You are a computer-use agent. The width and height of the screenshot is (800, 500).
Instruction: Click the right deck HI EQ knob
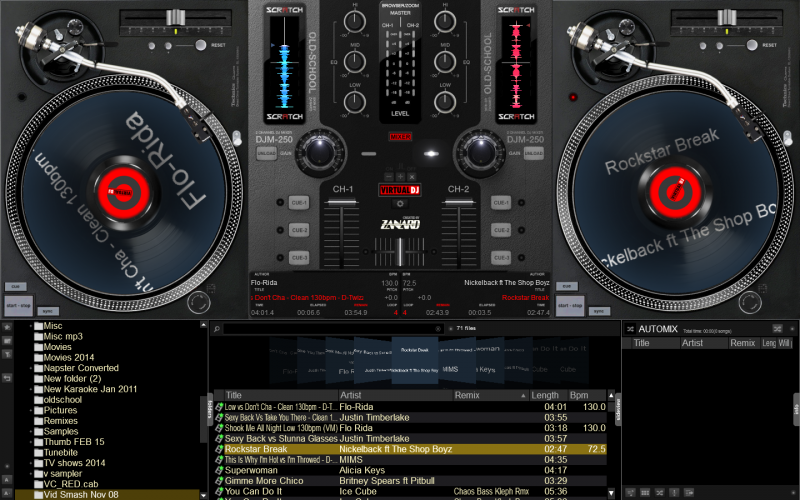[x=445, y=22]
